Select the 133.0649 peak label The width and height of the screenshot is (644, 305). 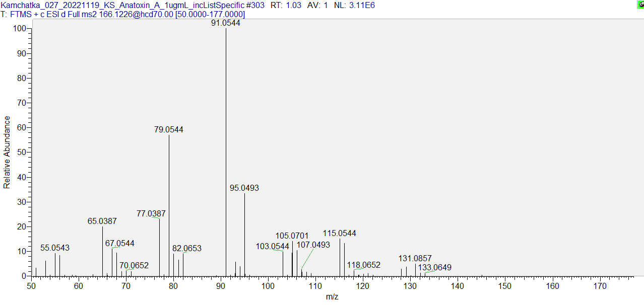click(x=434, y=268)
